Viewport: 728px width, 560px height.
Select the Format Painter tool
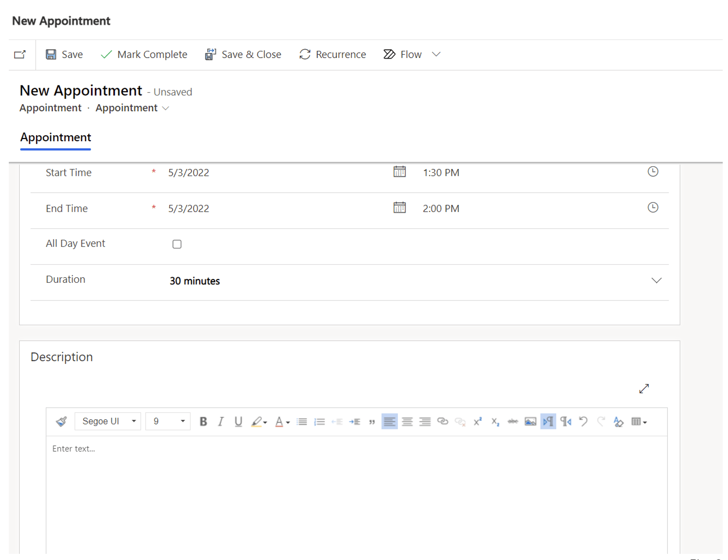click(x=61, y=421)
